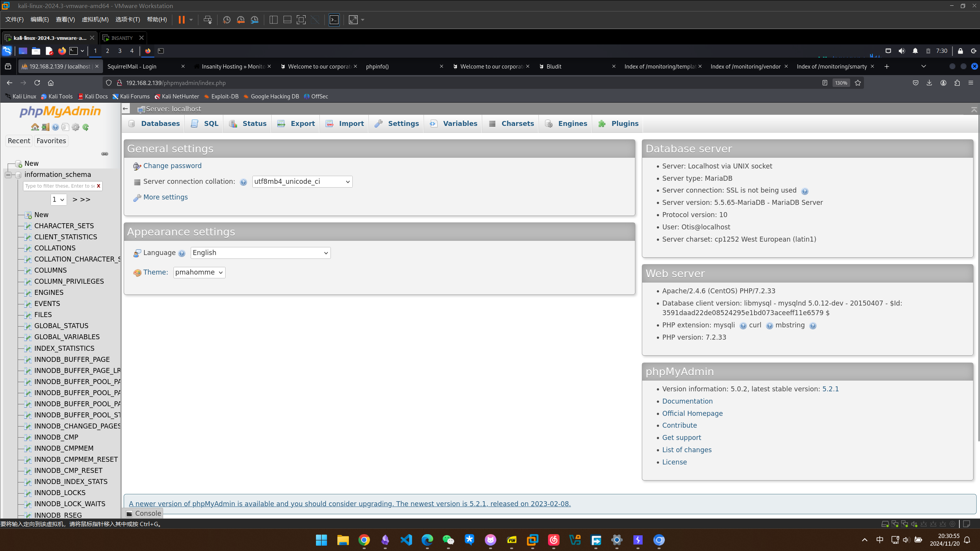Screen dimensions: 980x551
Task: Click the navigation panel settings gear icon
Action: tap(75, 127)
